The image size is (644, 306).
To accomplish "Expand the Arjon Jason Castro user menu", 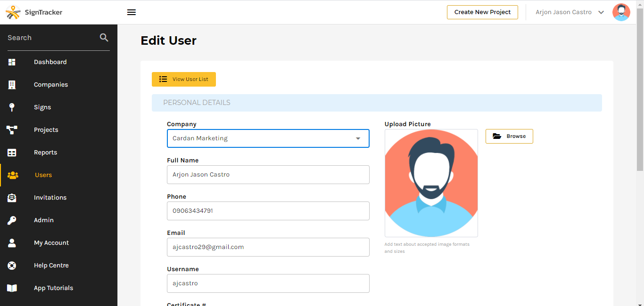I will click(x=570, y=12).
